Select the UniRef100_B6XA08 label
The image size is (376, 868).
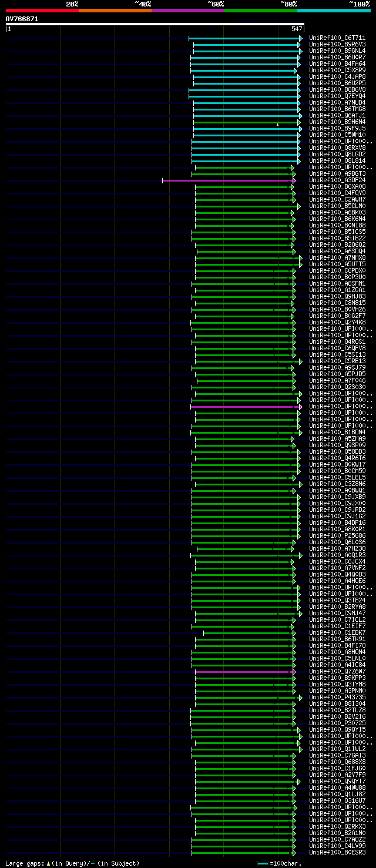[337, 187]
